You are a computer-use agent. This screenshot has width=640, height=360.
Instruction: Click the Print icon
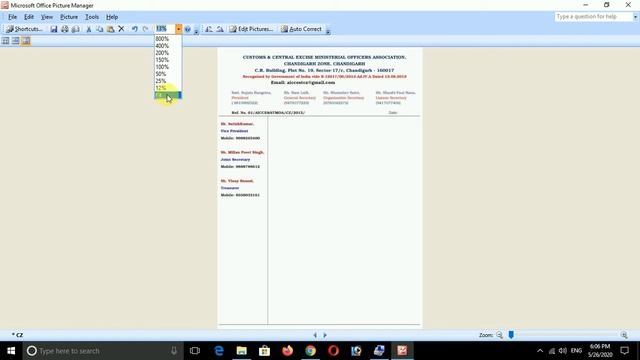click(x=64, y=29)
